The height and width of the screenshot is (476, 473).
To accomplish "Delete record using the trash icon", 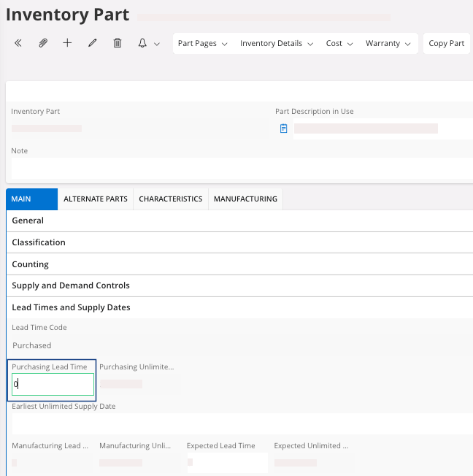I will tap(117, 44).
